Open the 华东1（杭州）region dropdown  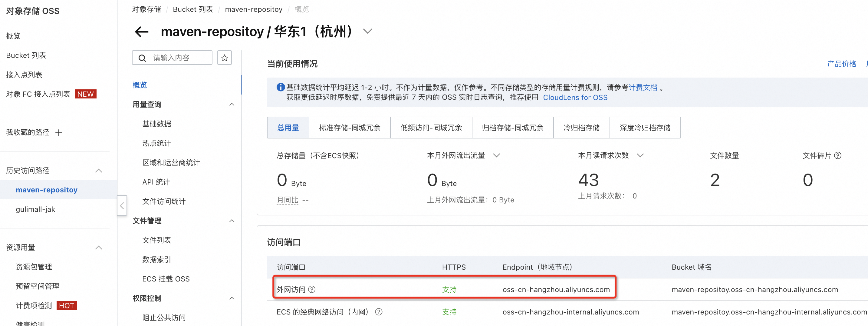[x=367, y=32]
